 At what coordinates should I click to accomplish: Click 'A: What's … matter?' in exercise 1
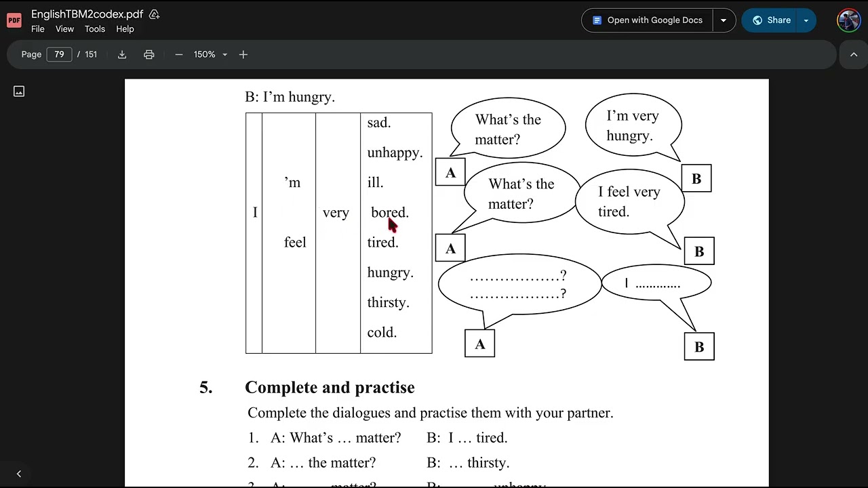click(336, 438)
